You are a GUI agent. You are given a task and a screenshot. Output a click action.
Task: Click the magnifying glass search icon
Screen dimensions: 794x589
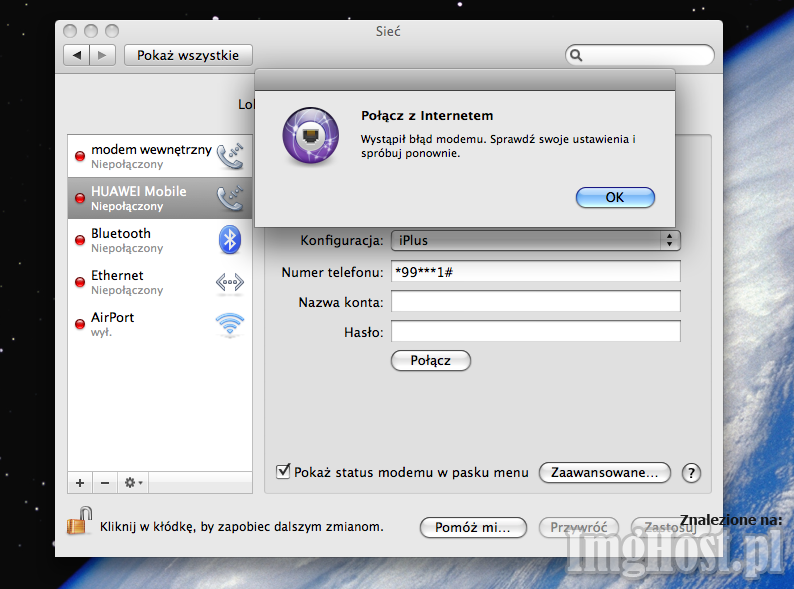(576, 55)
